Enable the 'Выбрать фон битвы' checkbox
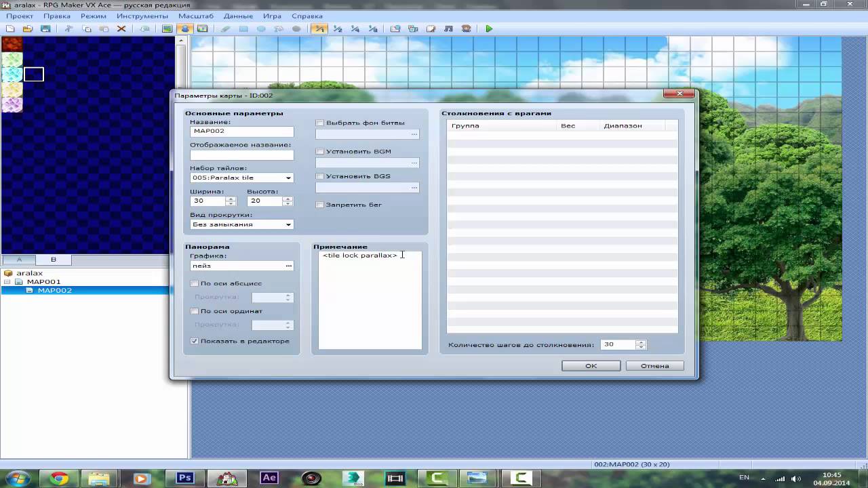Screen dimensions: 868x488 coord(320,123)
